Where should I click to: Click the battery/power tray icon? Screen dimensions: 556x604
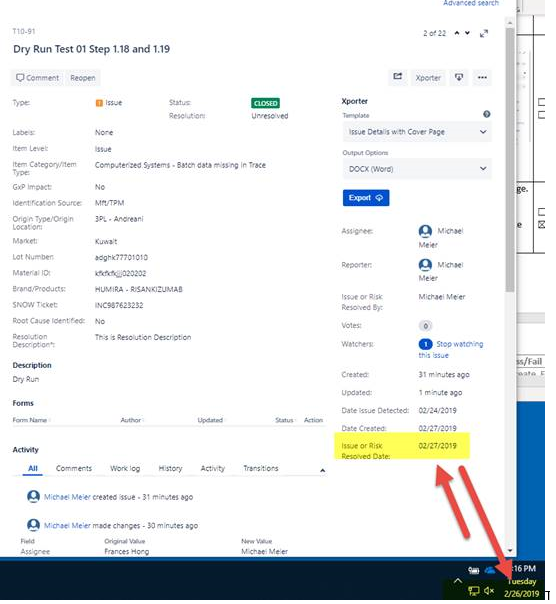474,570
